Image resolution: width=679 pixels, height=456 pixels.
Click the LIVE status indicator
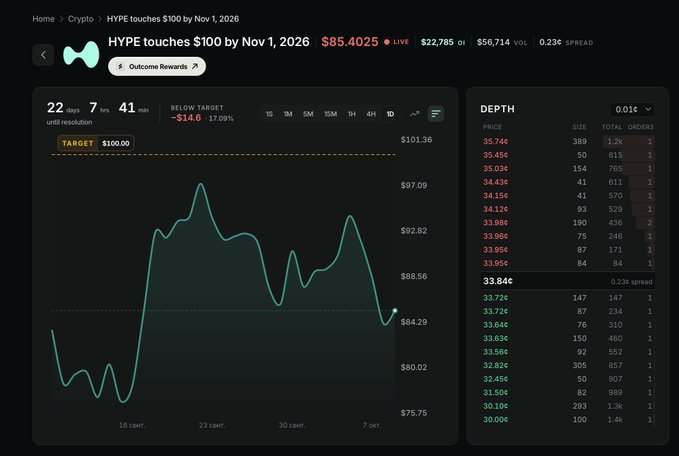pos(397,42)
